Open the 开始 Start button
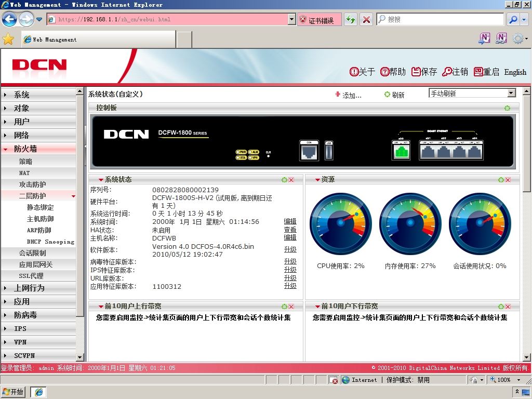Viewport: 532px width, 399px height. (x=13, y=392)
